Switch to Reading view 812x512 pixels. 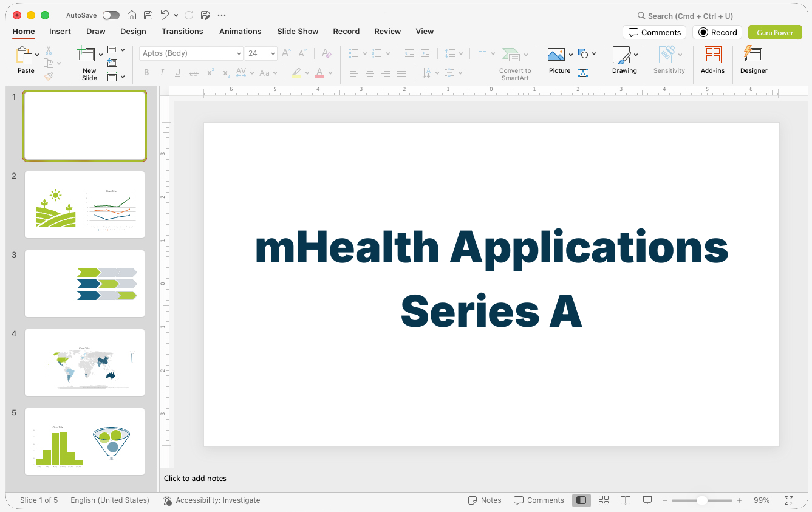pos(626,500)
